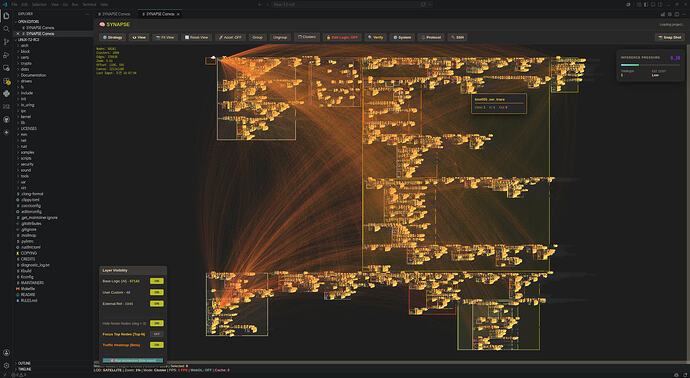Open the Search view in the activity bar
Image resolution: width=690 pixels, height=378 pixels.
point(6,29)
